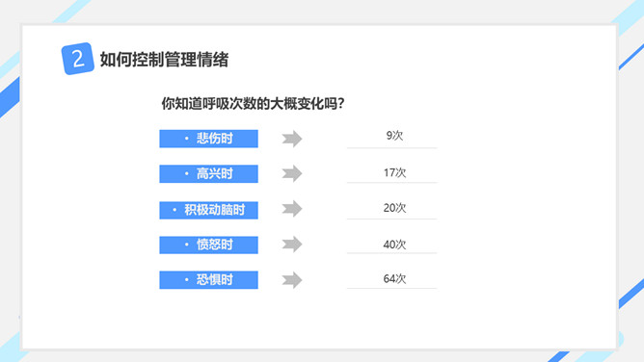Select the 愤怒时 blue label

pyautogui.click(x=208, y=245)
